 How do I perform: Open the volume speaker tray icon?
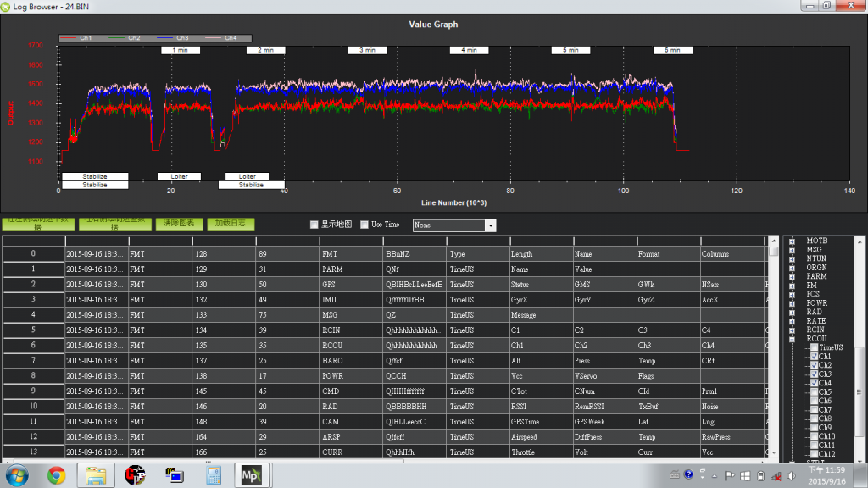click(792, 476)
